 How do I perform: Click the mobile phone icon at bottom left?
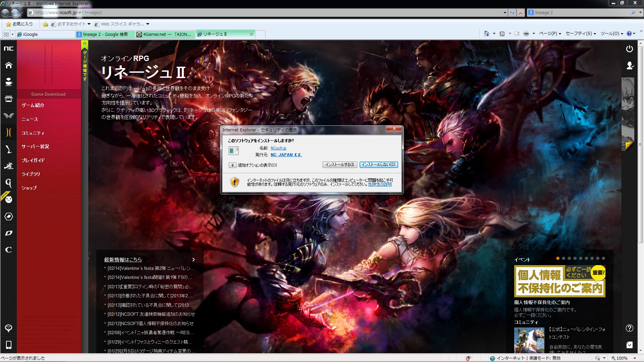coord(9,345)
